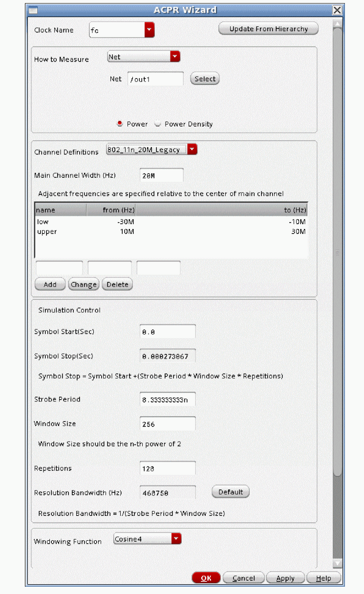This screenshot has width=364, height=594.
Task: Click the vertical scrollbar down arrow
Action: (x=337, y=563)
